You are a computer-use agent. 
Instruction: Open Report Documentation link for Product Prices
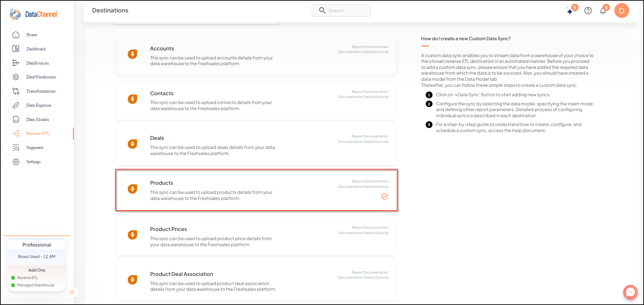(370, 228)
